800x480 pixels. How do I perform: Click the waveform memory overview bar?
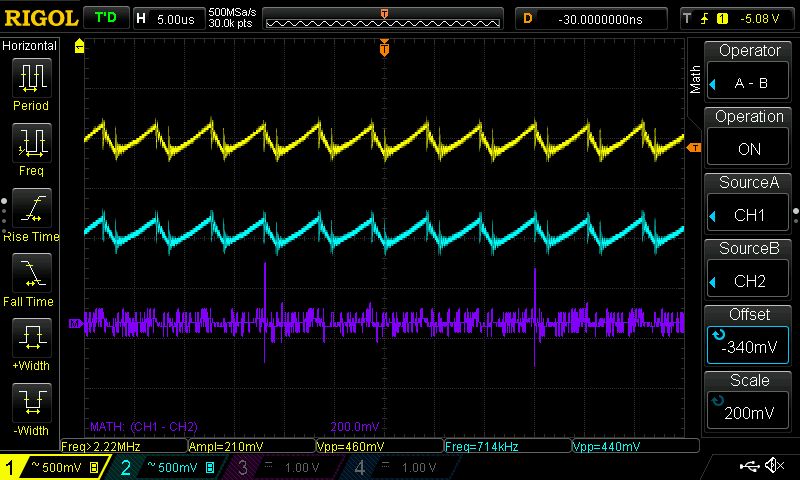[x=383, y=19]
